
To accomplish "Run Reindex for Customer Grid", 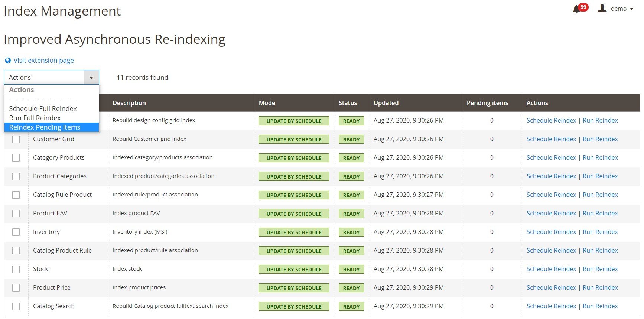I will [x=600, y=139].
